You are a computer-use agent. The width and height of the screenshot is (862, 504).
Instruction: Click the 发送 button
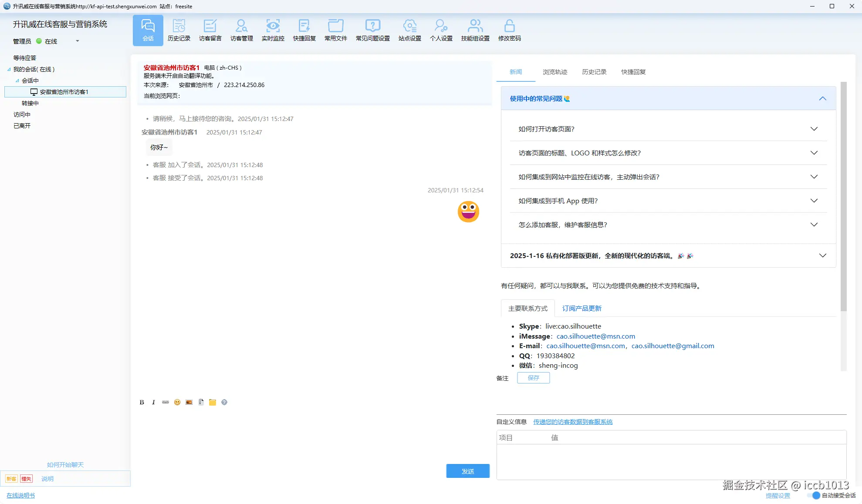[467, 471]
